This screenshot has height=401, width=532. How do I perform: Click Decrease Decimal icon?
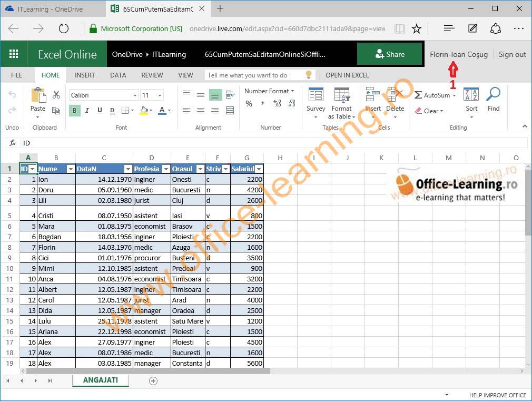click(x=291, y=103)
